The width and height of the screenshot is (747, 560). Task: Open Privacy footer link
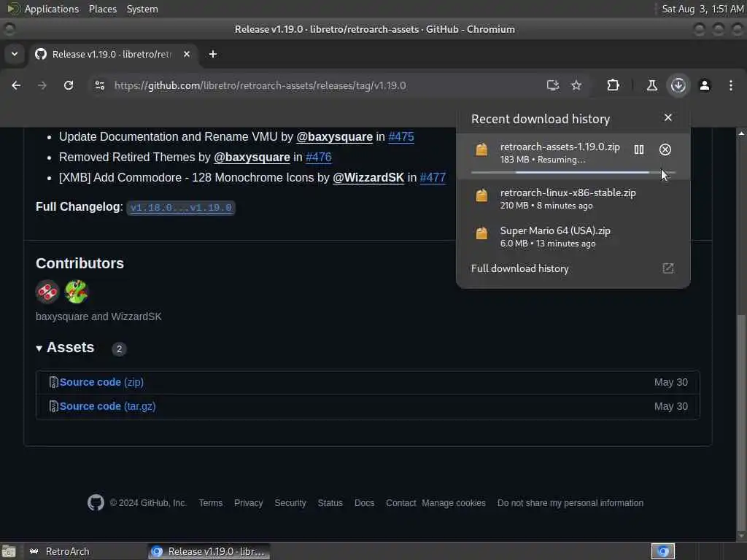248,503
